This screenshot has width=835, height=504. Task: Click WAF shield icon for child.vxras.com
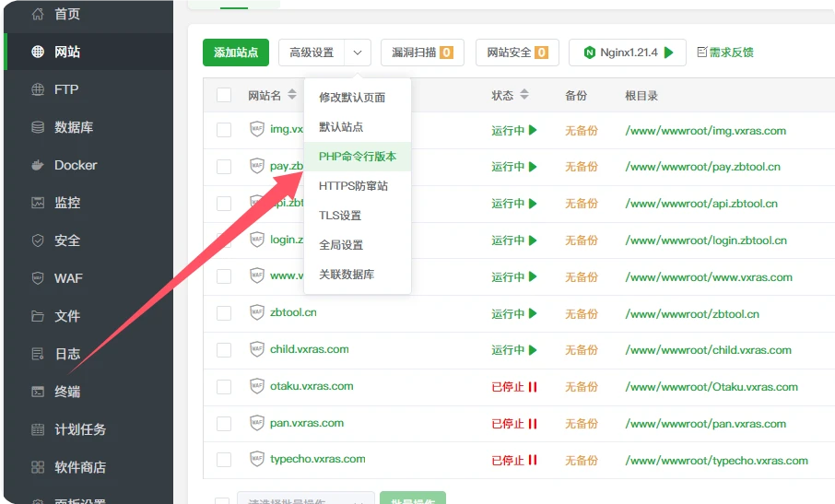click(257, 349)
